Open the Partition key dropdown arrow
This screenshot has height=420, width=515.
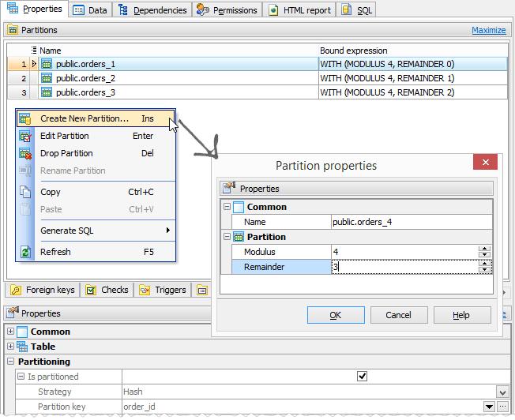[489, 407]
